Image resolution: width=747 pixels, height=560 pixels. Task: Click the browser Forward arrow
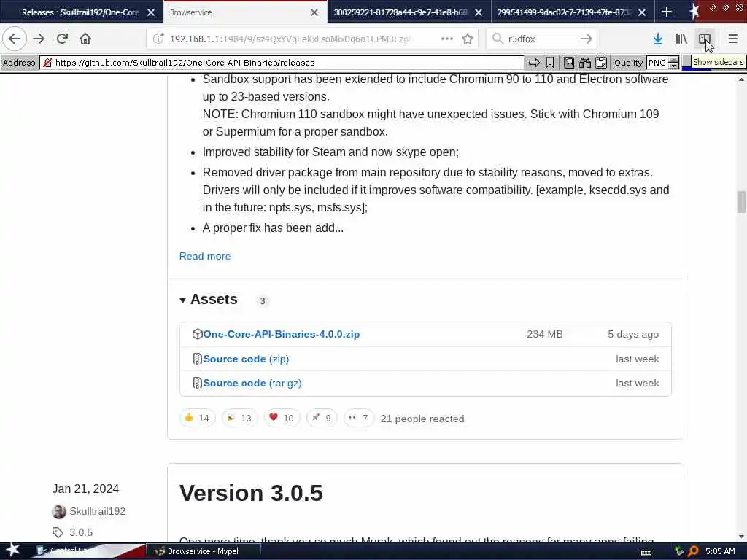point(39,39)
